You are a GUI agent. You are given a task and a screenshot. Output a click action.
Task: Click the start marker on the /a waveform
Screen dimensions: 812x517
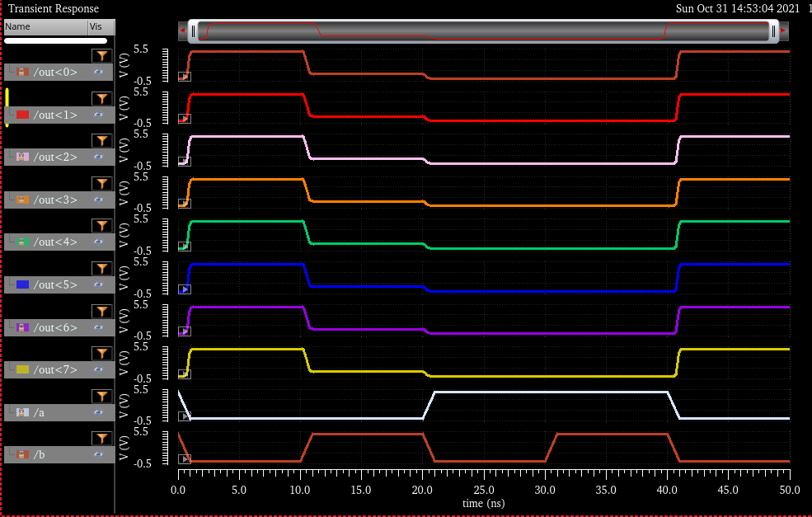tap(185, 416)
